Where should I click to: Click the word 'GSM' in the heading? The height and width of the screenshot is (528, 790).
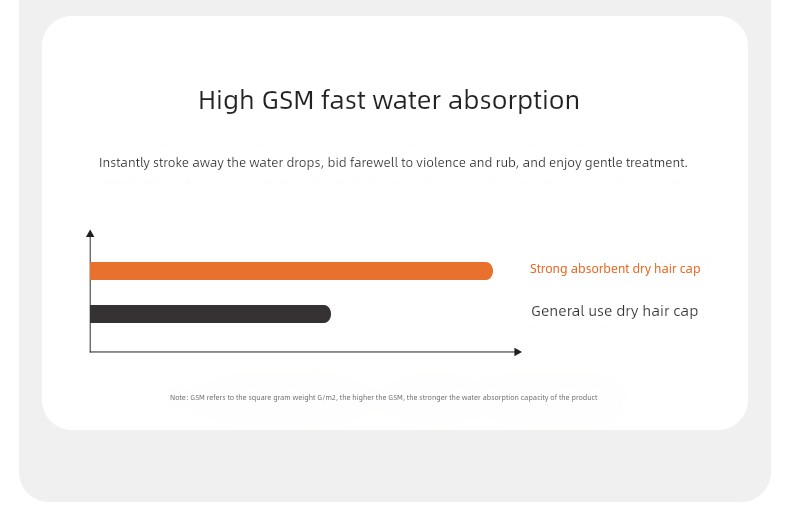pos(288,100)
